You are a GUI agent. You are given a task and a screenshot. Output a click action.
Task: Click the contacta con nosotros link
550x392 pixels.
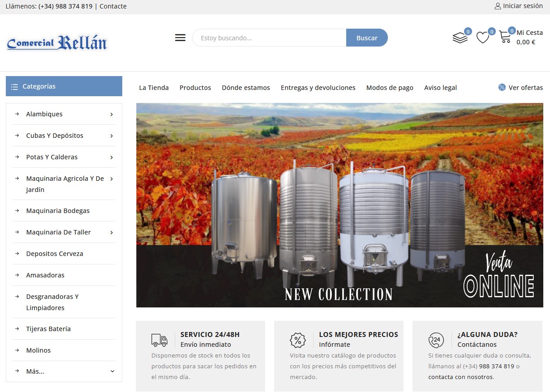(x=461, y=377)
